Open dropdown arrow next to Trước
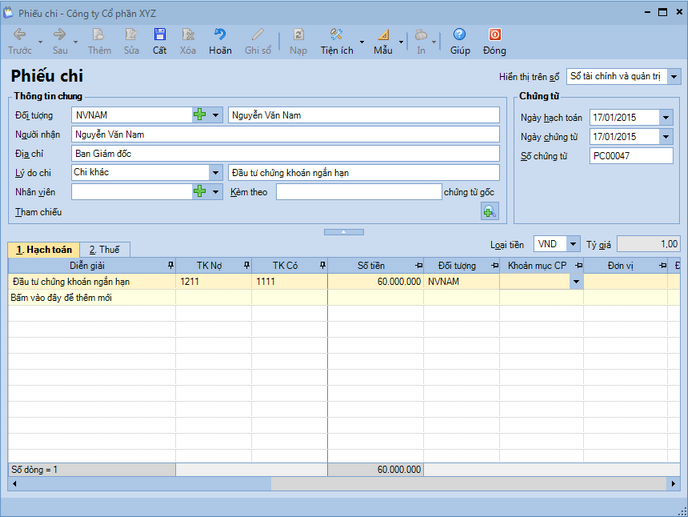The width and height of the screenshot is (688, 517). [x=40, y=42]
